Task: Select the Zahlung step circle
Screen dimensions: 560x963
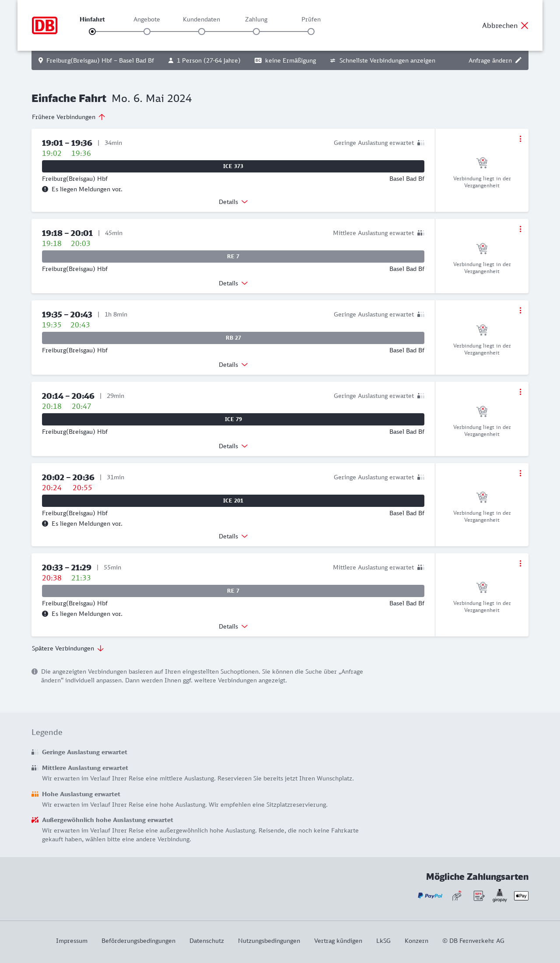Action: pyautogui.click(x=256, y=32)
